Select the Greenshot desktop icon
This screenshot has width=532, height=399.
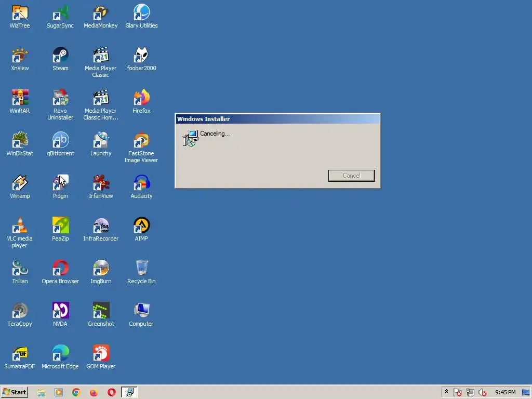pyautogui.click(x=101, y=314)
